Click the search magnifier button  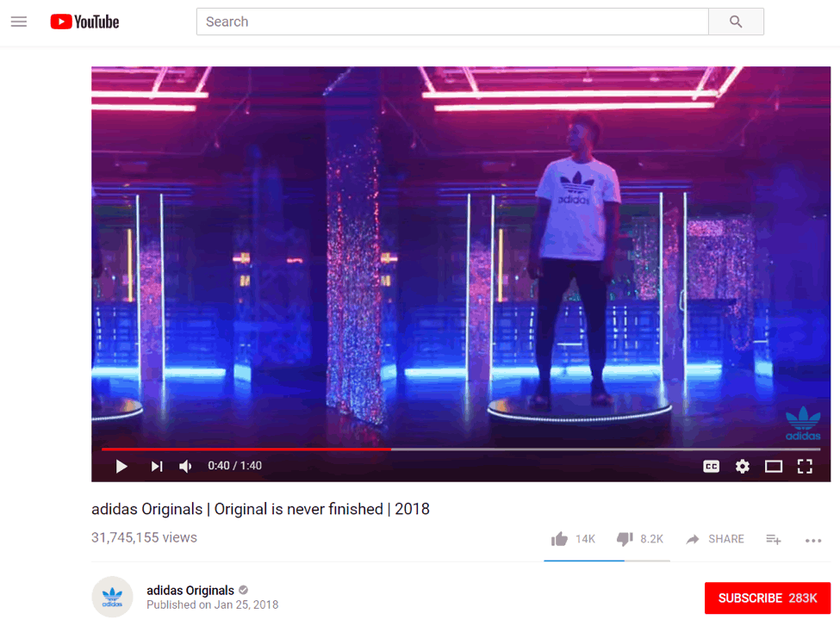coord(736,22)
